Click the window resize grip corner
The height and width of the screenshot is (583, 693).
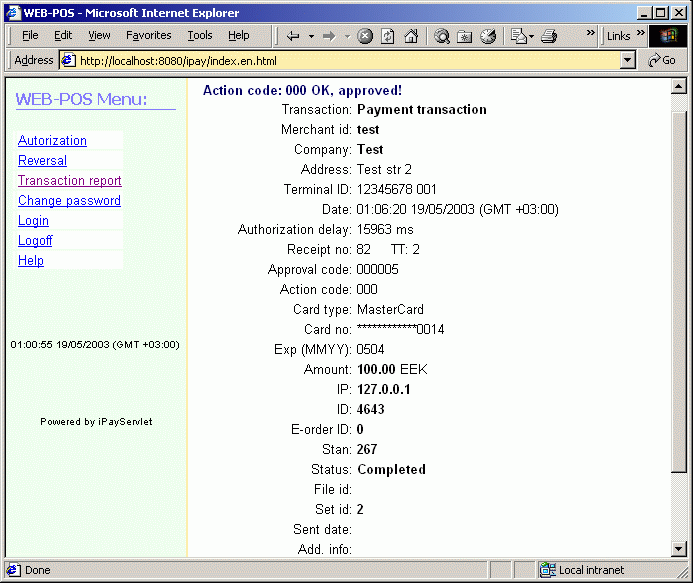click(683, 573)
